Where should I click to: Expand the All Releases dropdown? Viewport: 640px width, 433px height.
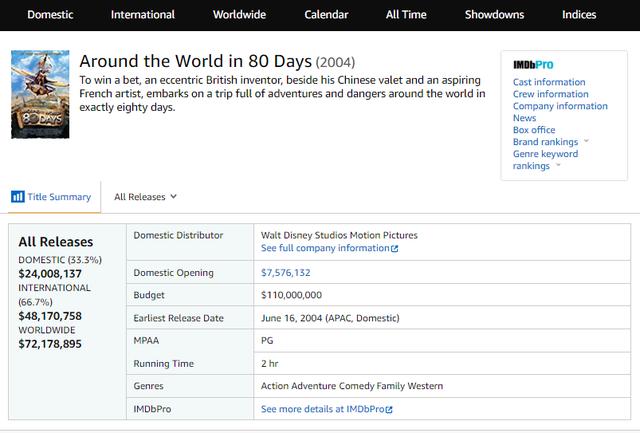(145, 197)
